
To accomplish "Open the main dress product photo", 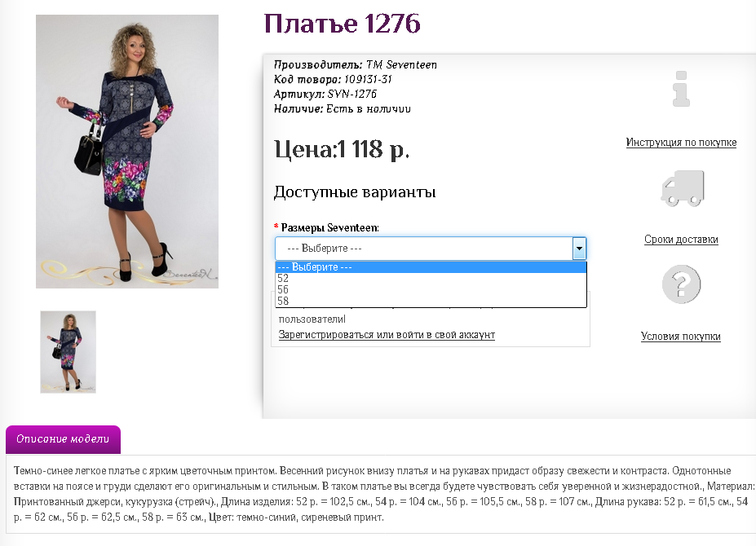I will (x=127, y=152).
